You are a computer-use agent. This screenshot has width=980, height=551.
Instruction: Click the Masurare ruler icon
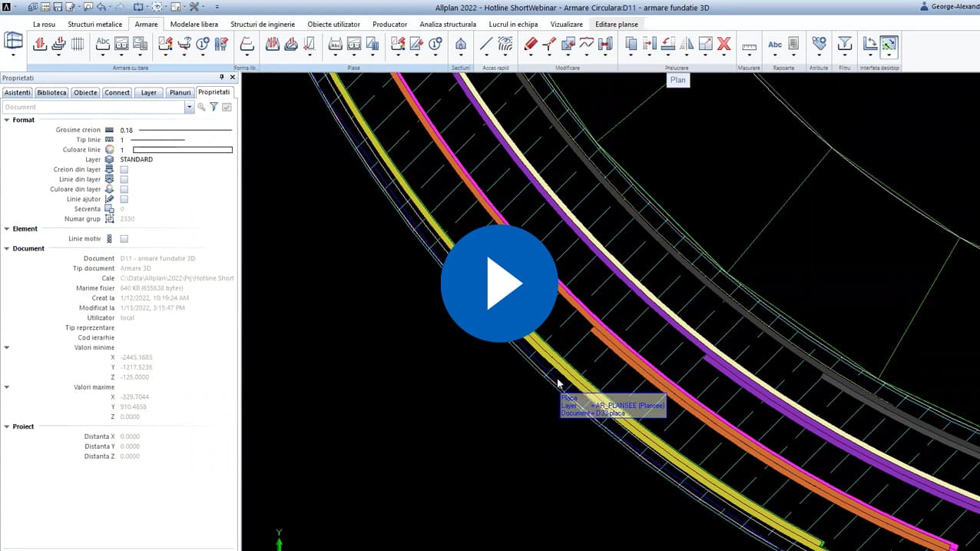(749, 46)
